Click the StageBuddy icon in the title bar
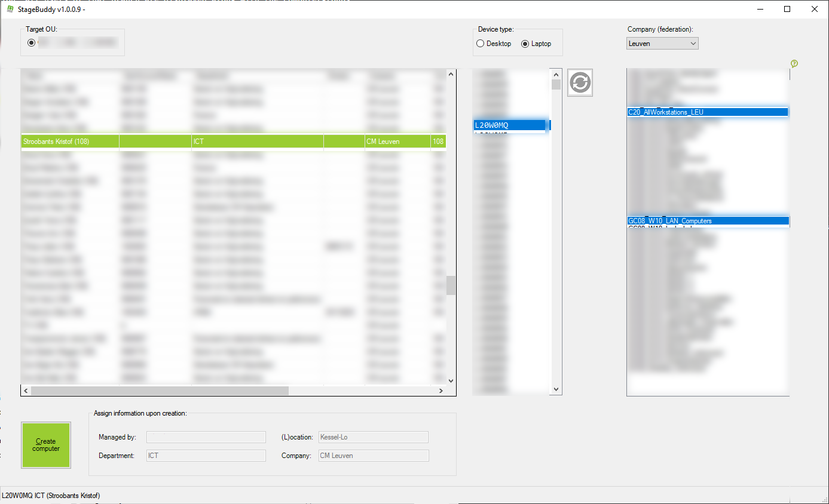This screenshot has height=504, width=829. (x=10, y=9)
